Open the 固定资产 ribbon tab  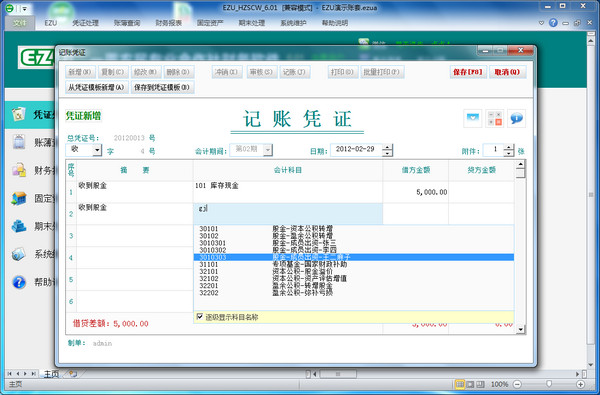coord(210,23)
